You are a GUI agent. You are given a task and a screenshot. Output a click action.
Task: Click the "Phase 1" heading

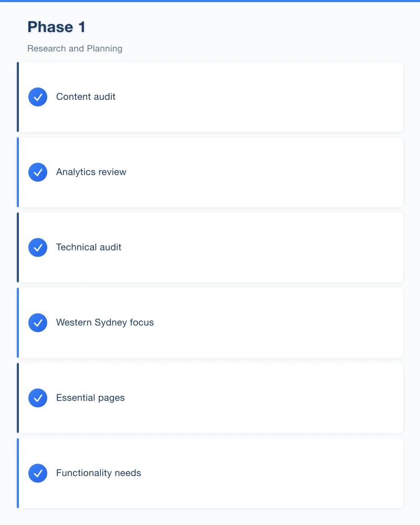(x=56, y=27)
